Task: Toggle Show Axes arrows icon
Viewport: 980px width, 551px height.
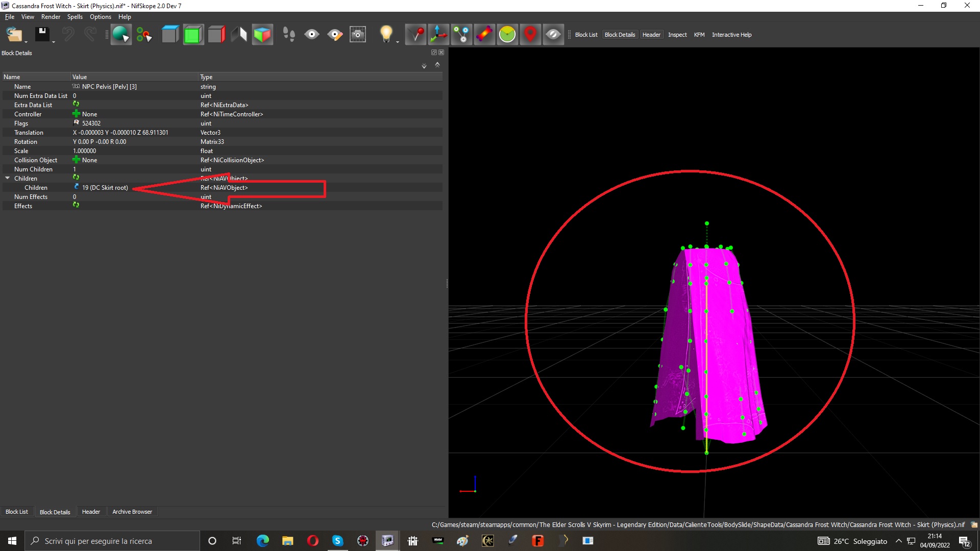Action: [438, 35]
